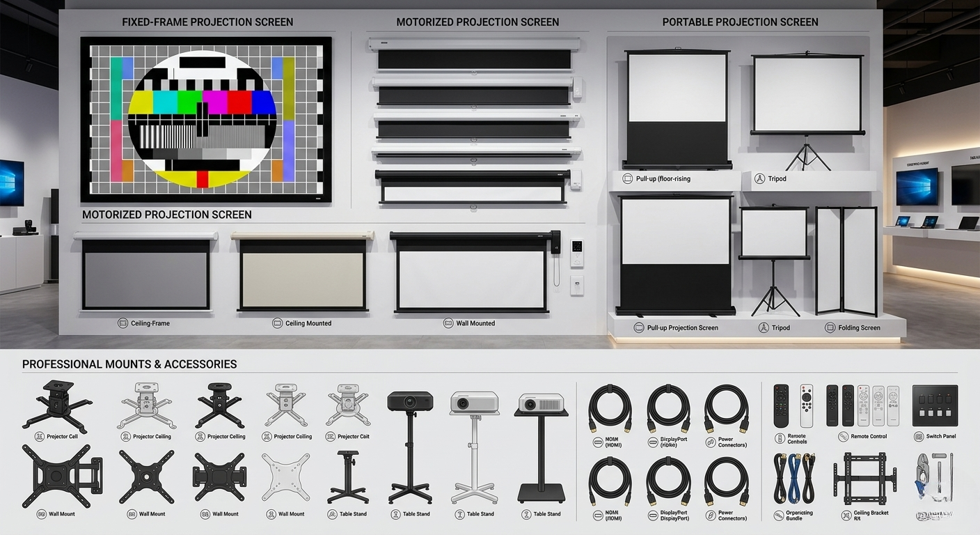980x535 pixels.
Task: Click the fixed-frame test pattern screen
Action: (205, 119)
